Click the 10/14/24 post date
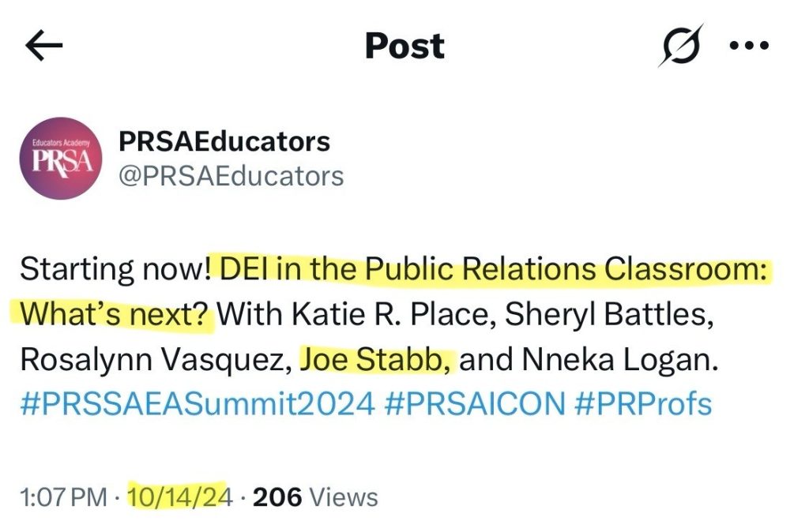 click(x=179, y=497)
